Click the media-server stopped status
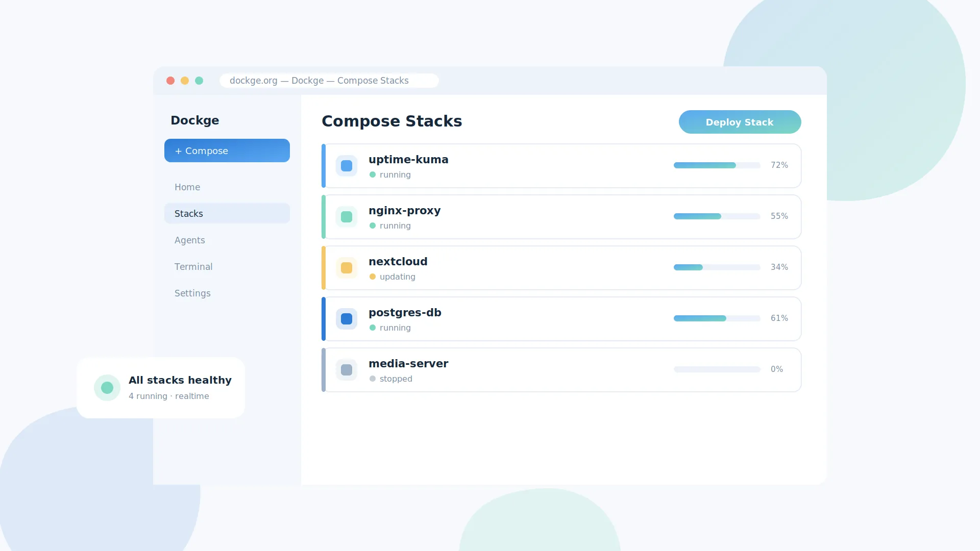Screen dimensions: 980x551 tap(391, 379)
